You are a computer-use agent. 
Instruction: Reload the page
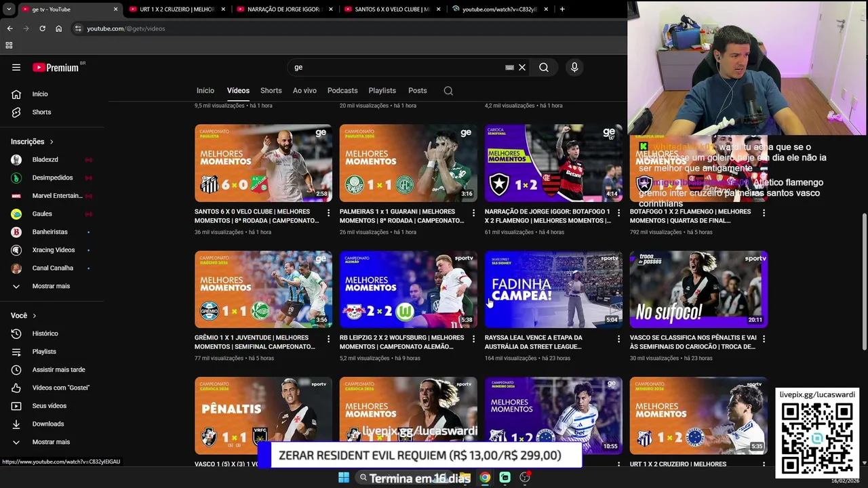point(42,28)
